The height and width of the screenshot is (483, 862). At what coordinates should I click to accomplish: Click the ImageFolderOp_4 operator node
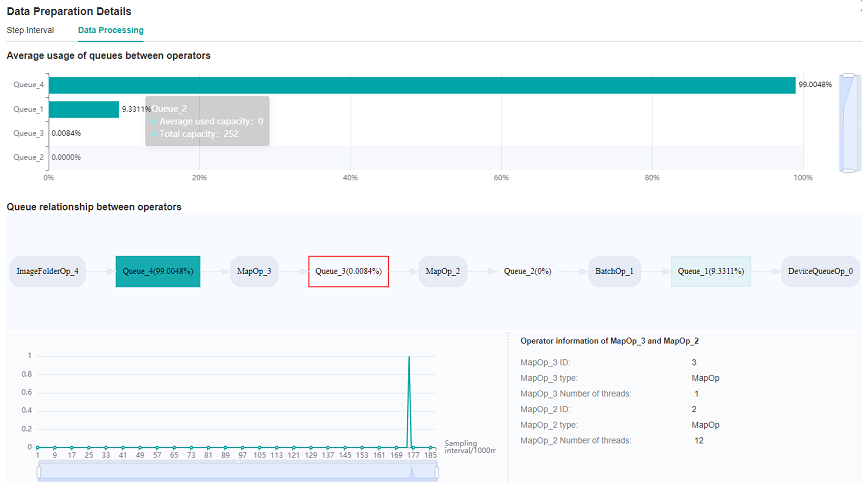[x=48, y=271]
